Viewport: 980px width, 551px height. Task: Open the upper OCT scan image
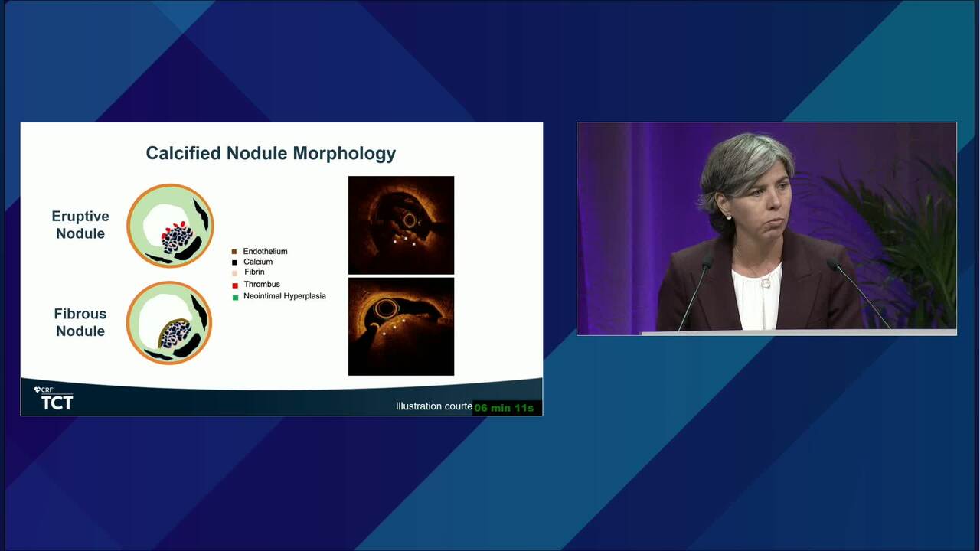pyautogui.click(x=401, y=225)
